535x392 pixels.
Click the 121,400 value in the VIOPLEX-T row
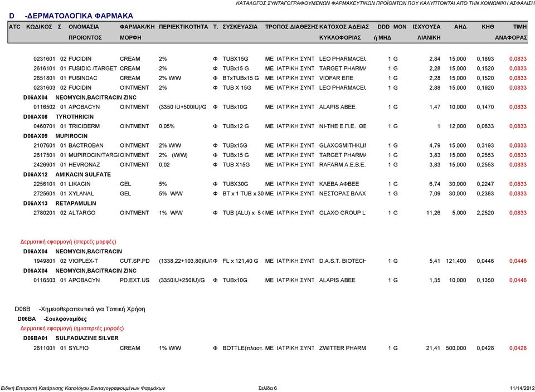(x=456, y=261)
